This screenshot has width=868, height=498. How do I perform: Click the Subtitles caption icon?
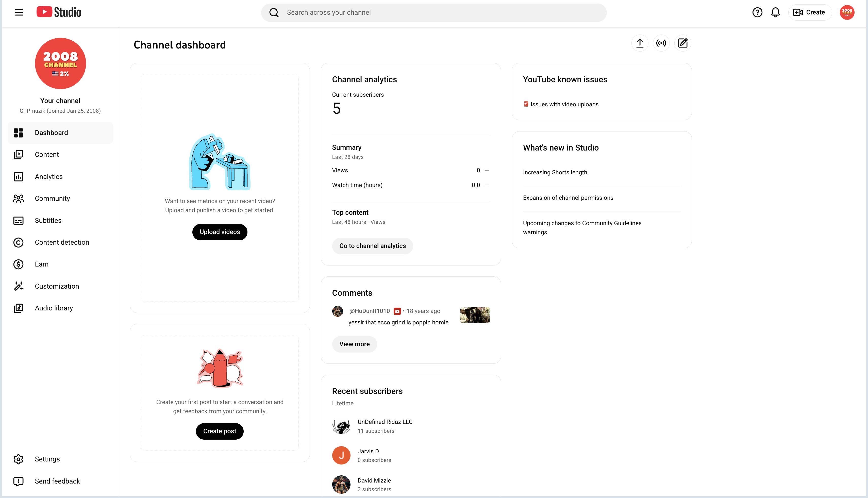[x=19, y=221]
